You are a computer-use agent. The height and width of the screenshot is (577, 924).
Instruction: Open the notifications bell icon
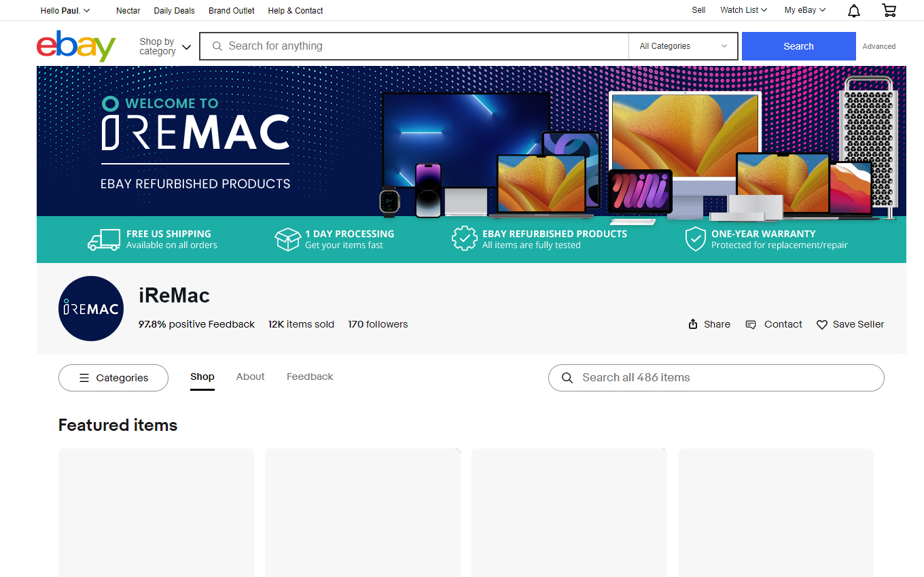point(854,10)
